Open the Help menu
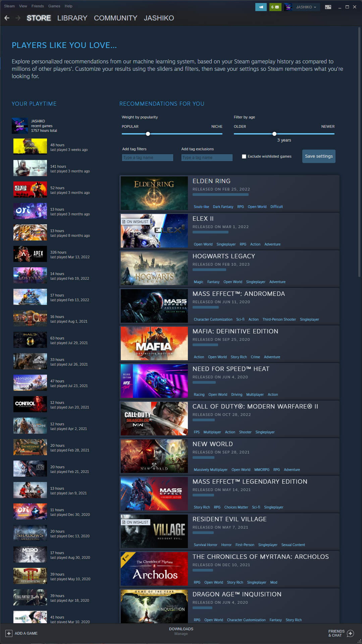Screen dimensions: 362x644 pyautogui.click(x=68, y=6)
